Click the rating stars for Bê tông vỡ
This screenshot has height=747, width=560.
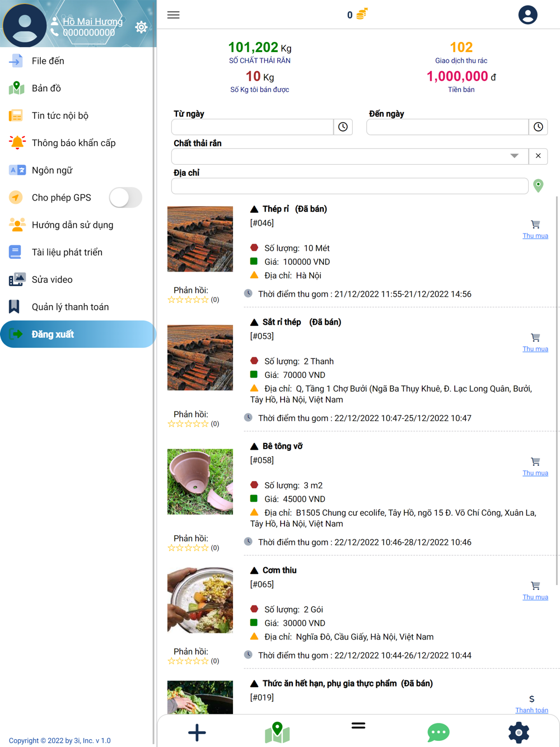(x=188, y=548)
